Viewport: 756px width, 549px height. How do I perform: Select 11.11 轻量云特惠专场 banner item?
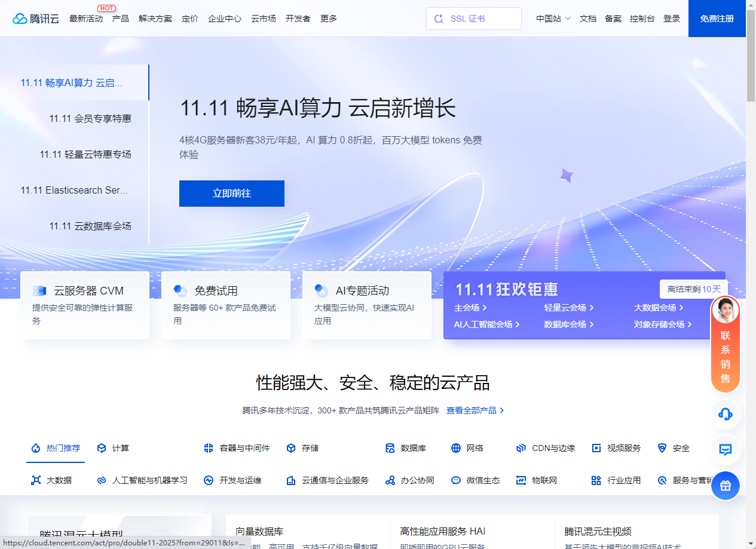[85, 154]
